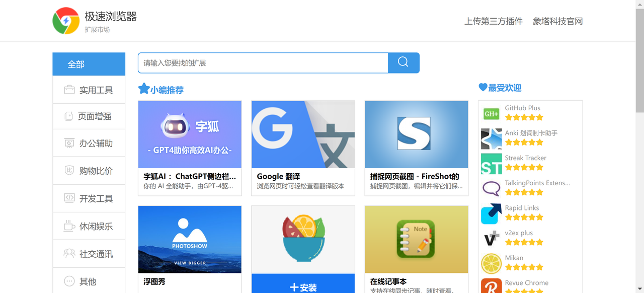
Task: Open the salad bowl extension thumbnail
Action: click(303, 239)
